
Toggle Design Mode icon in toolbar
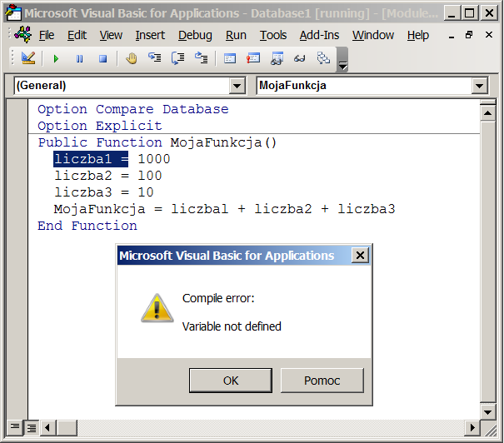(28, 58)
